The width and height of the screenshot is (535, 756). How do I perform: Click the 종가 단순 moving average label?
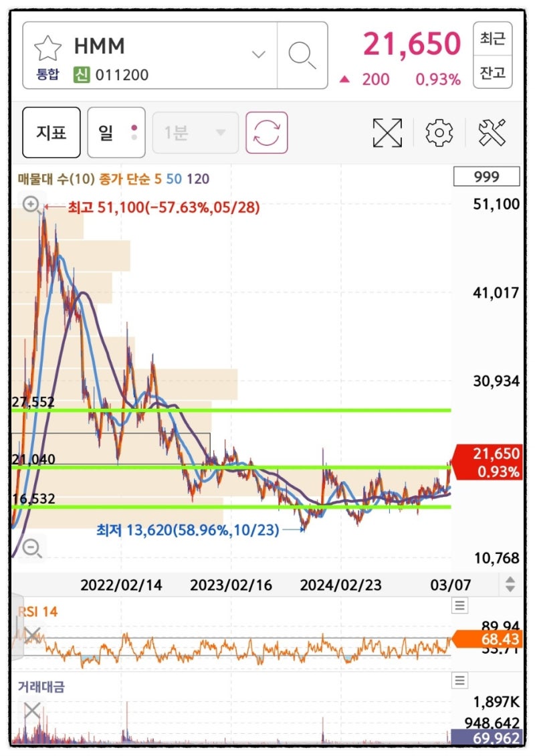pos(124,179)
